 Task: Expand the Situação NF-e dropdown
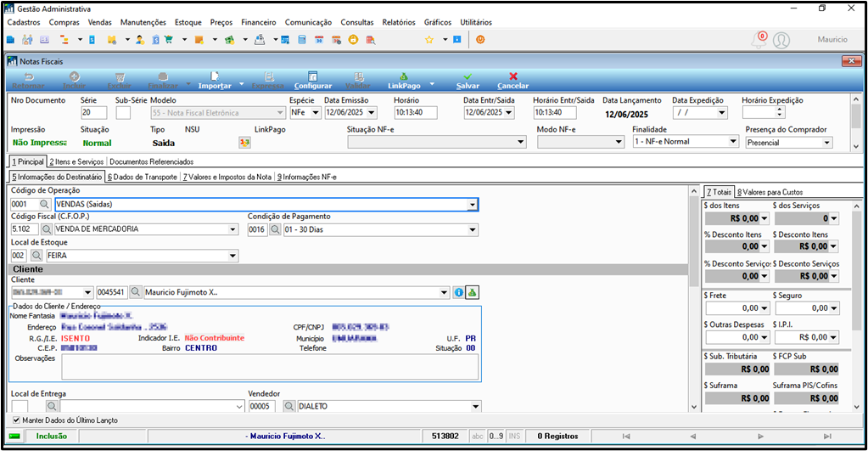[520, 142]
